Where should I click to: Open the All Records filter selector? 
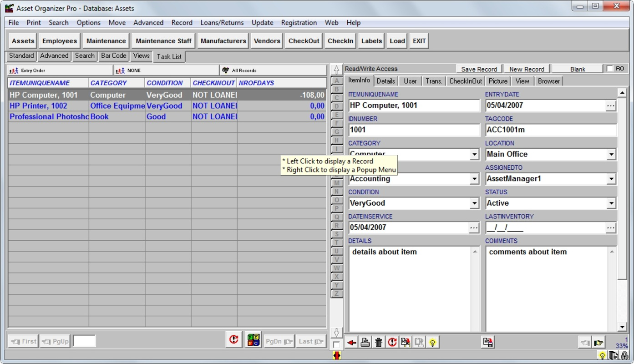(273, 71)
